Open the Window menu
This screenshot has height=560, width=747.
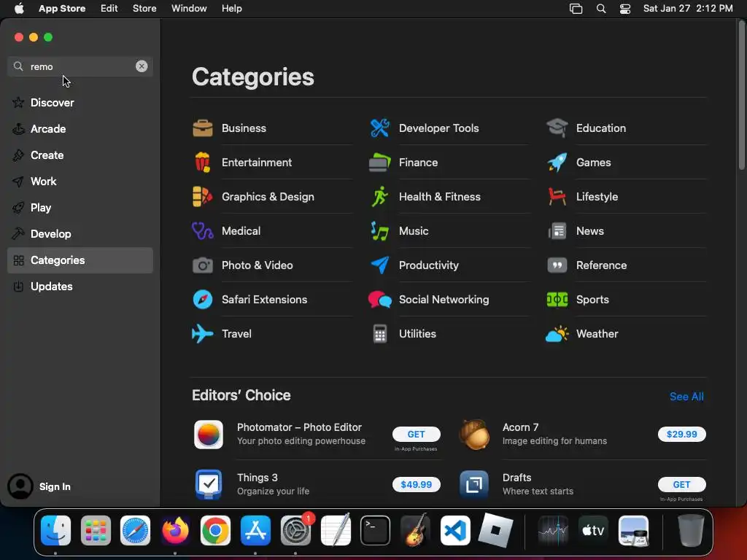pyautogui.click(x=189, y=8)
